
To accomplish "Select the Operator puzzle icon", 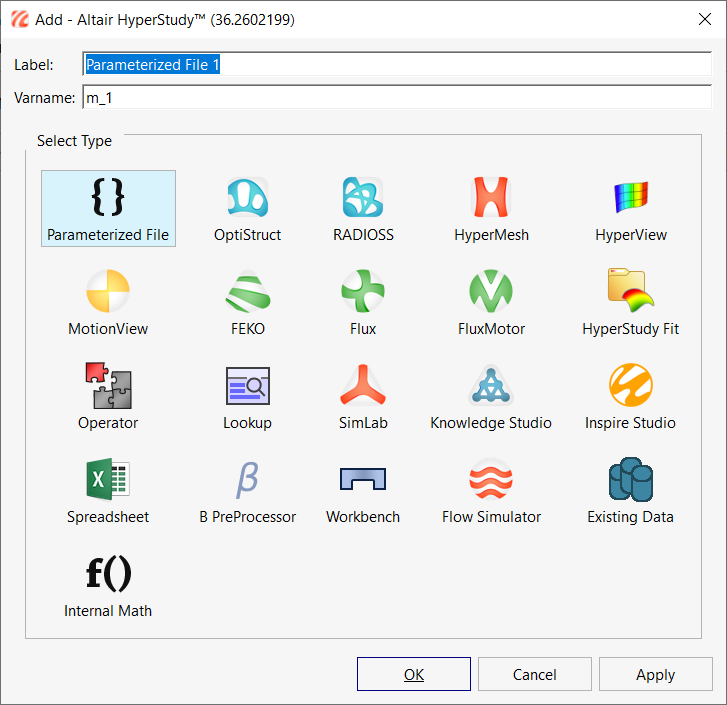I will click(x=108, y=386).
